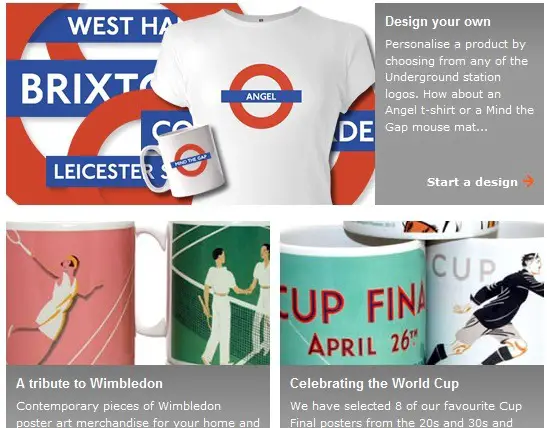Click the partially hidden blue station sign at right
Viewport: 547px width, 428px height.
pyautogui.click(x=353, y=131)
